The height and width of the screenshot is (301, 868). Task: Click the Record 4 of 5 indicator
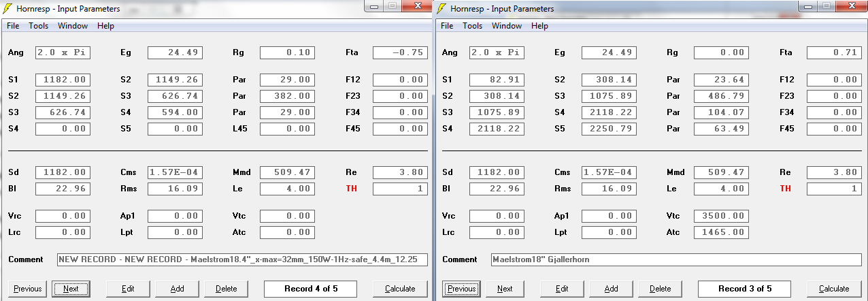point(310,289)
